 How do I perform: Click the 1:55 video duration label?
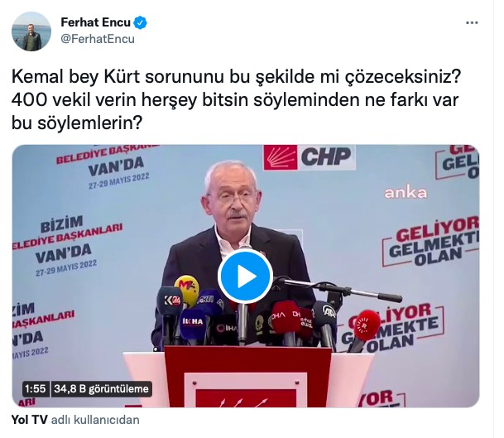pyautogui.click(x=36, y=389)
